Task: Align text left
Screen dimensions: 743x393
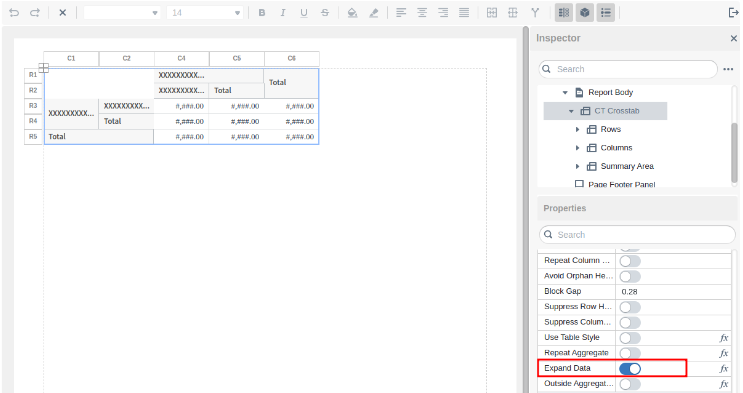Action: (401, 13)
